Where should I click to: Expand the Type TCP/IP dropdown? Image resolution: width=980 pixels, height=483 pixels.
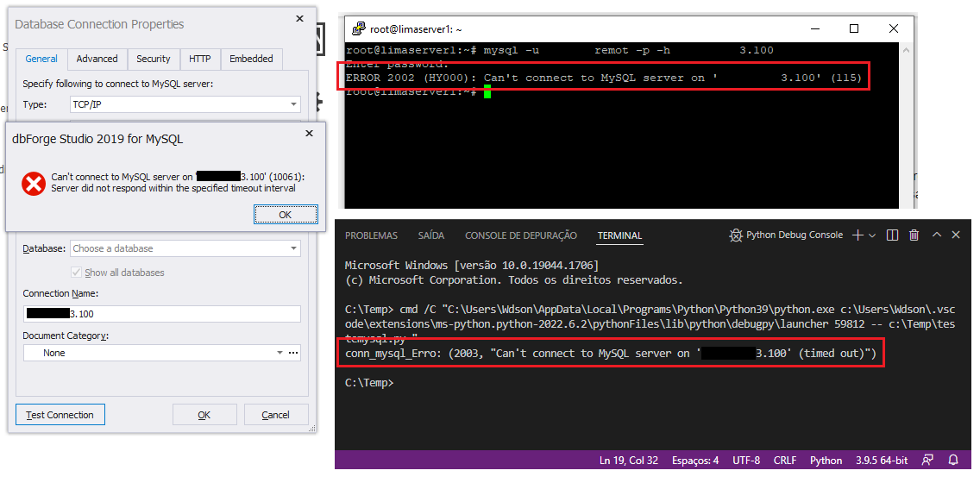coord(294,104)
